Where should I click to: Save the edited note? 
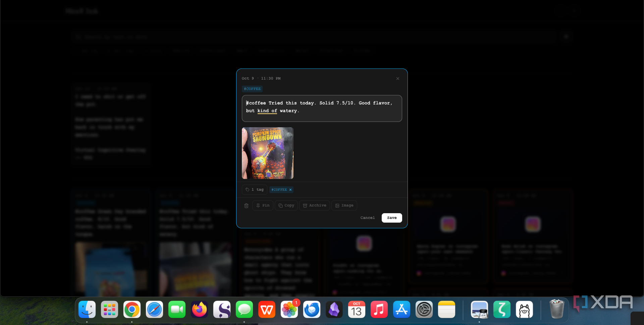point(392,218)
